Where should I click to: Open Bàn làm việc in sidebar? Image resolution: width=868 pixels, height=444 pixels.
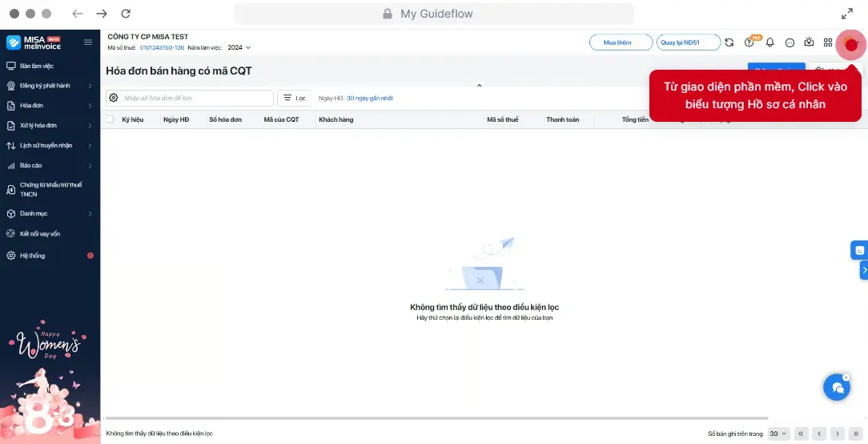point(37,66)
